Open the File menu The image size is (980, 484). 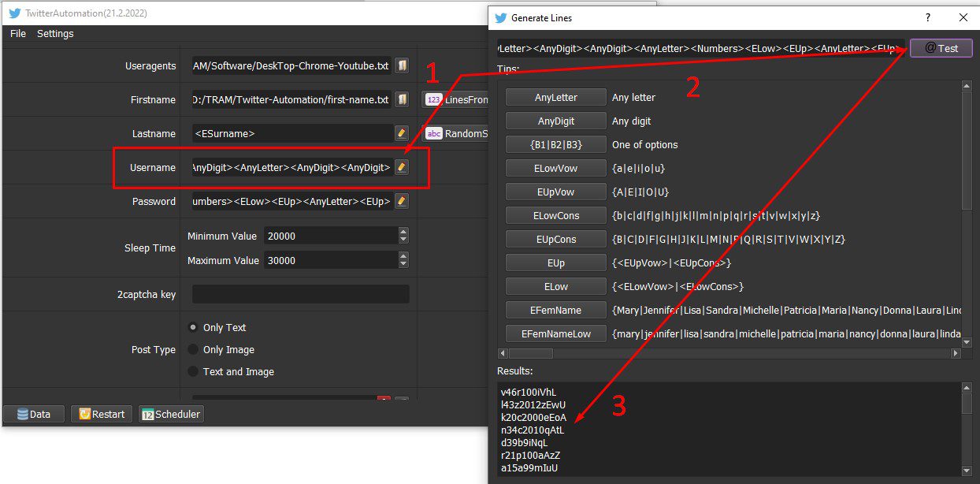(x=18, y=34)
